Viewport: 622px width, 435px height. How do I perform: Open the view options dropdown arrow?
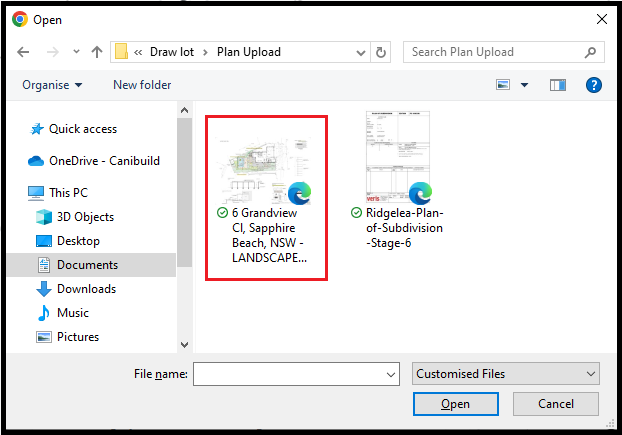(x=524, y=85)
